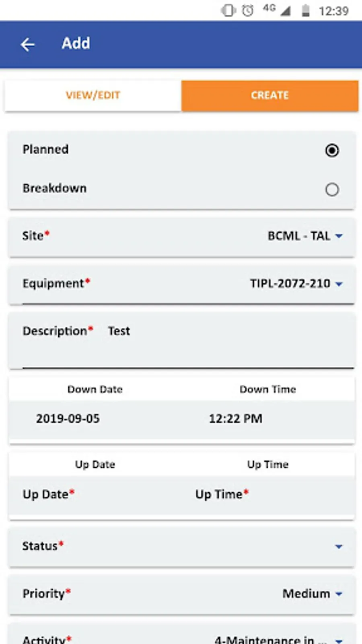Open the Activity dropdown arrow

pos(339,641)
